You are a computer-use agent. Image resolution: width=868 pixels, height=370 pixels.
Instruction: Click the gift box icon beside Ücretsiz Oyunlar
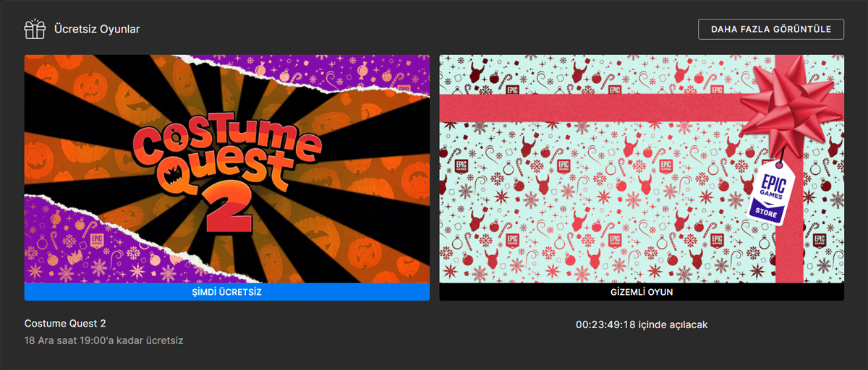(34, 29)
